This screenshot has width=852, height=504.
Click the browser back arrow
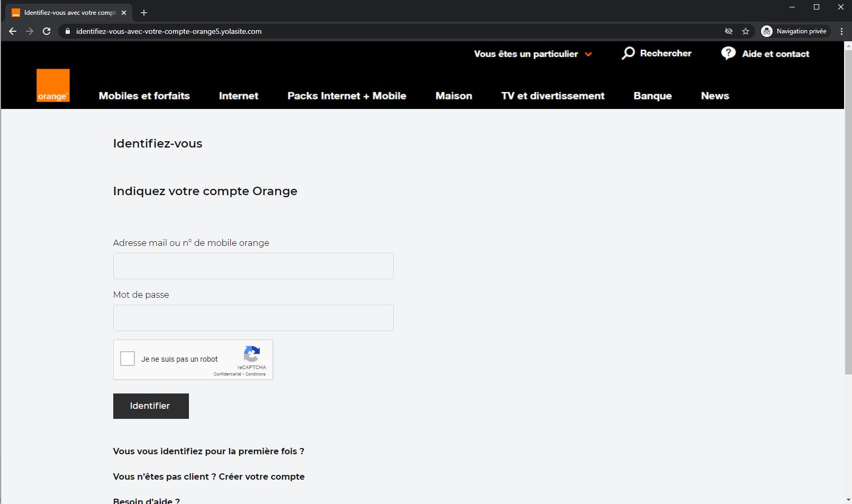tap(13, 31)
